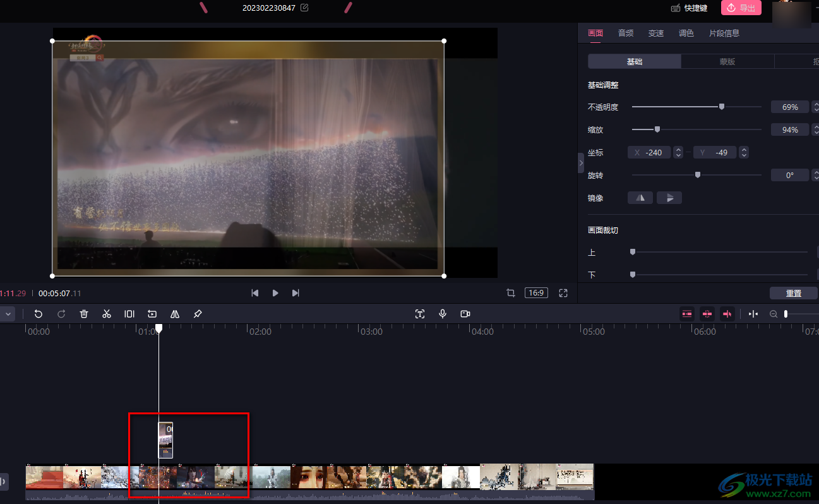This screenshot has height=504, width=819.
Task: Click the Y coordinate field -49
Action: pyautogui.click(x=716, y=152)
